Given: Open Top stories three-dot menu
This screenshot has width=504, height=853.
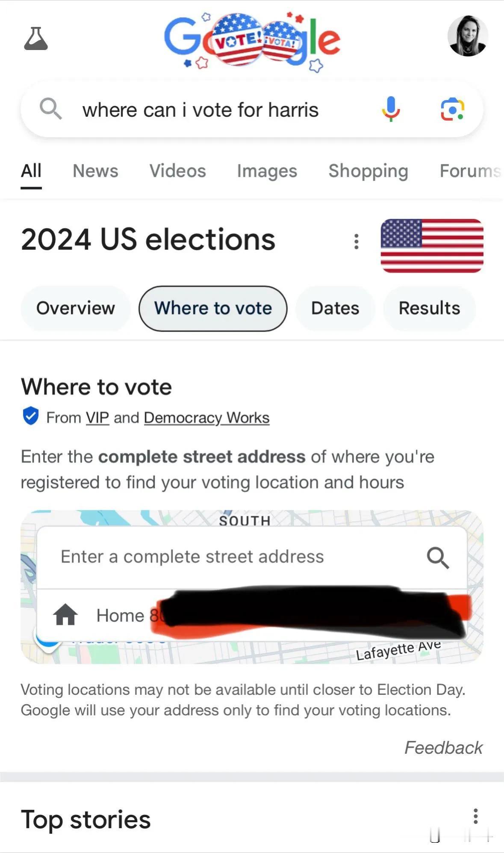Looking at the screenshot, I should pyautogui.click(x=475, y=816).
